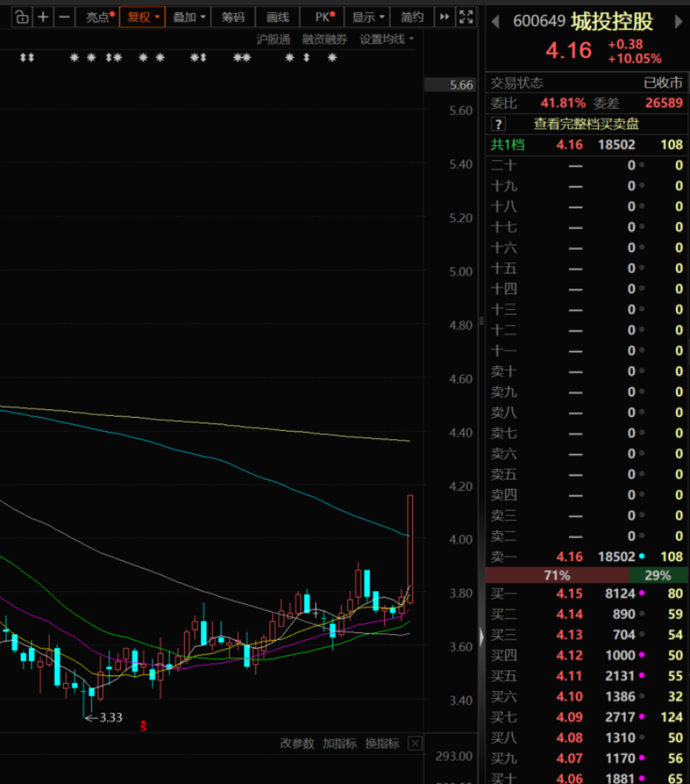Click the 融资融券 label
Screen dimensions: 690x784
[324, 39]
